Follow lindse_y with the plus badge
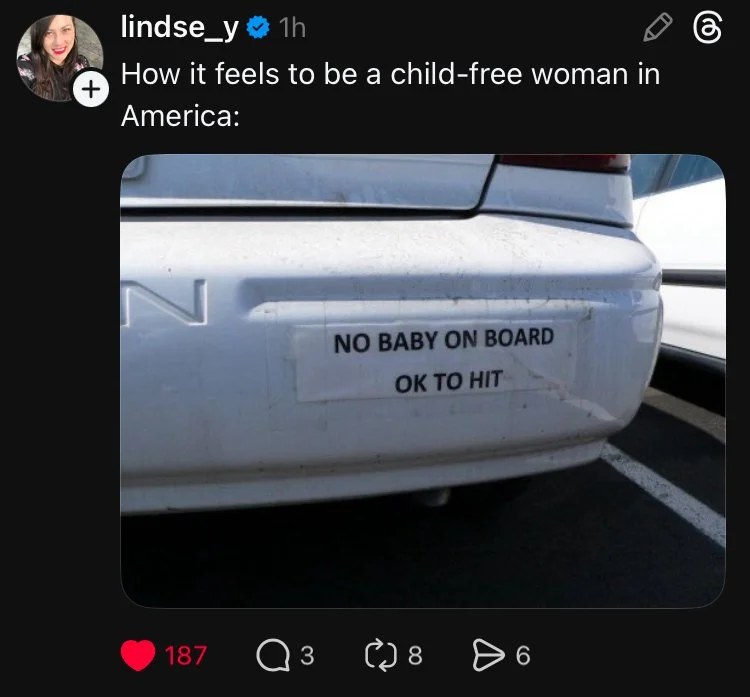The width and height of the screenshot is (750, 697). [91, 89]
